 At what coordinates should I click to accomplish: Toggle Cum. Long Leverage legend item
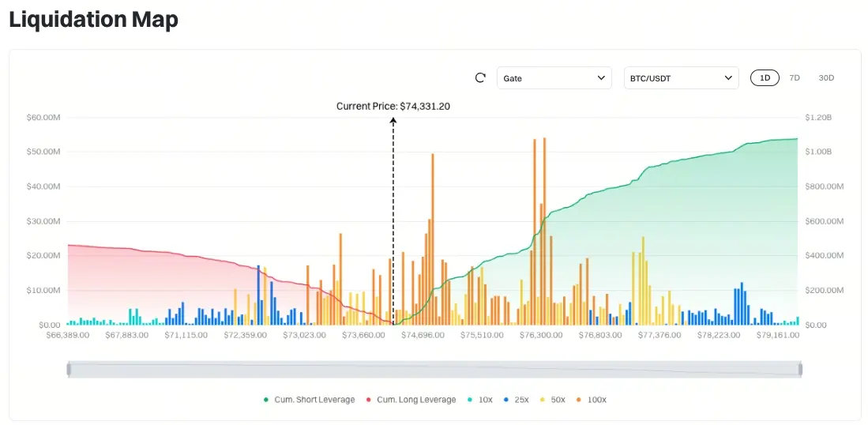pos(411,400)
